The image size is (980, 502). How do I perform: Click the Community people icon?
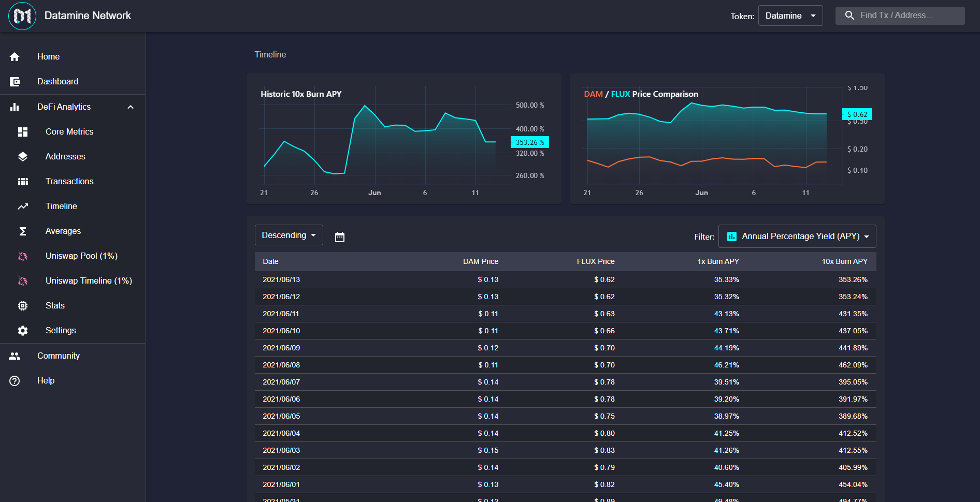click(15, 356)
